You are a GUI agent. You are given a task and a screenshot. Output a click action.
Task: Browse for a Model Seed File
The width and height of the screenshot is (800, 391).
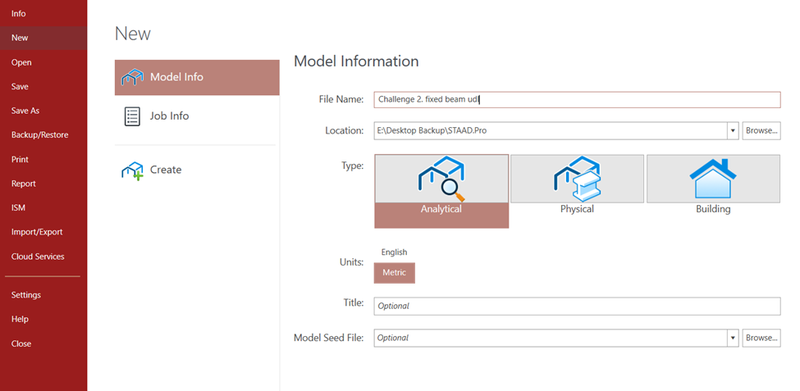pyautogui.click(x=761, y=338)
